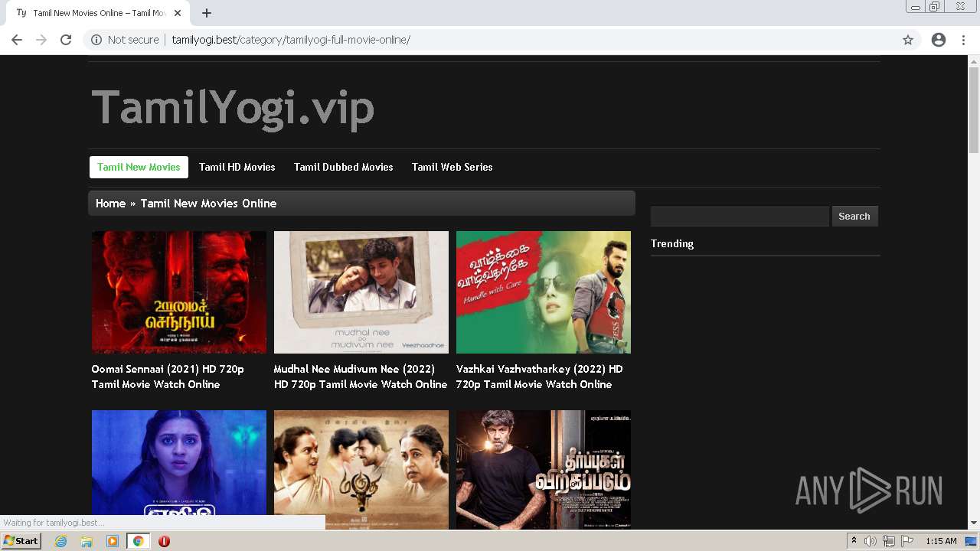Go back to the previous page
Screen dimensions: 980x551
tap(17, 40)
